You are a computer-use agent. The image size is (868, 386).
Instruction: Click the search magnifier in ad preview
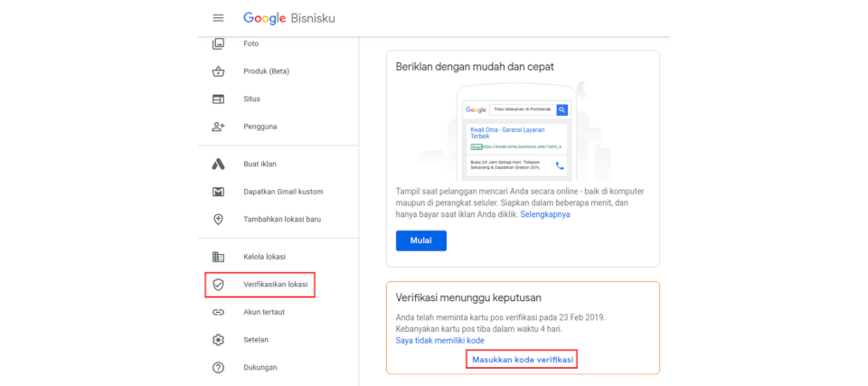point(561,109)
